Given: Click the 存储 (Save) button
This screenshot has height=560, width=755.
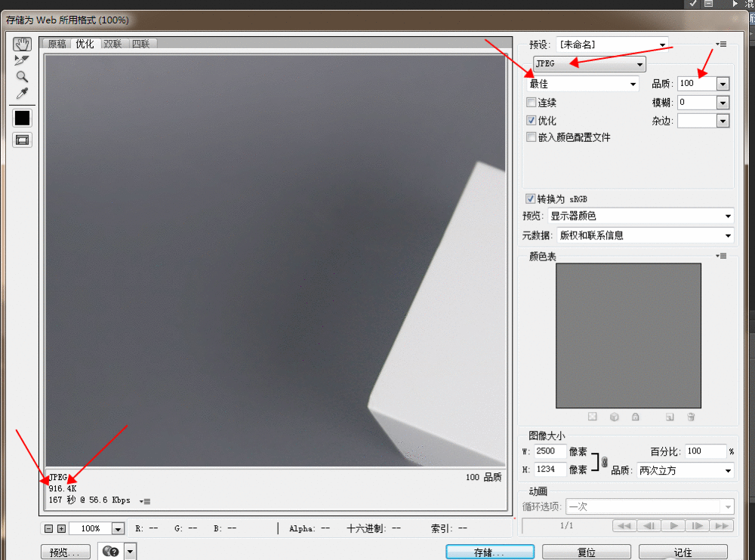Looking at the screenshot, I should (489, 552).
